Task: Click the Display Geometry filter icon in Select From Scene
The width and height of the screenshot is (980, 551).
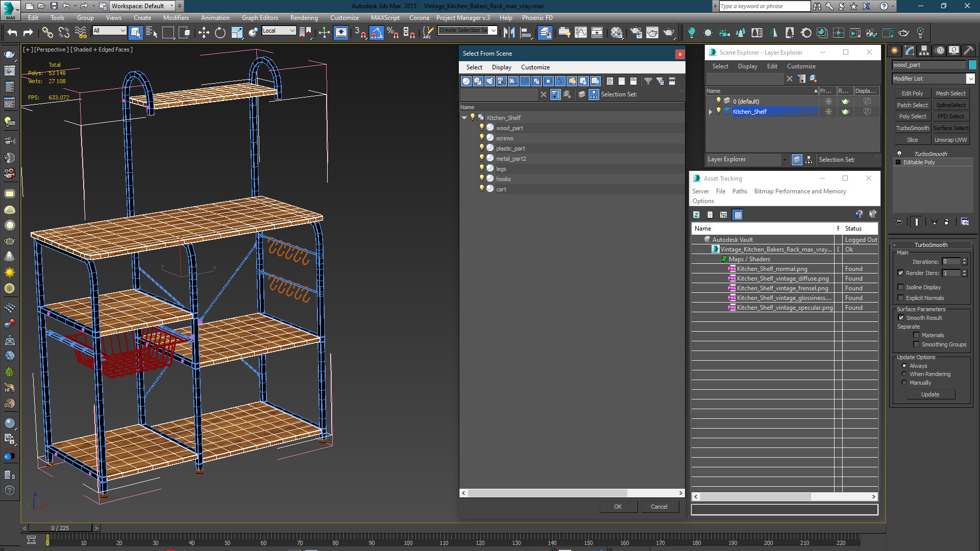Action: click(466, 81)
